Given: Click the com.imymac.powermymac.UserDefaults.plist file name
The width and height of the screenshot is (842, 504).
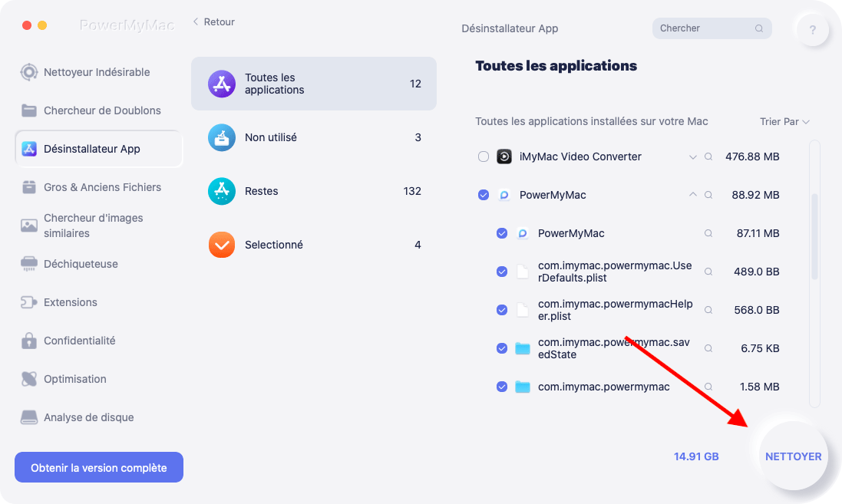Looking at the screenshot, I should [x=615, y=272].
